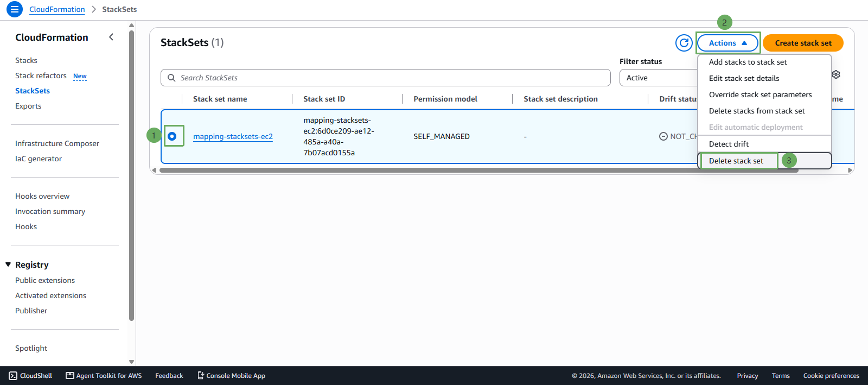Viewport: 868px width, 385px height.
Task: Open Terms footer link
Action: pyautogui.click(x=781, y=376)
